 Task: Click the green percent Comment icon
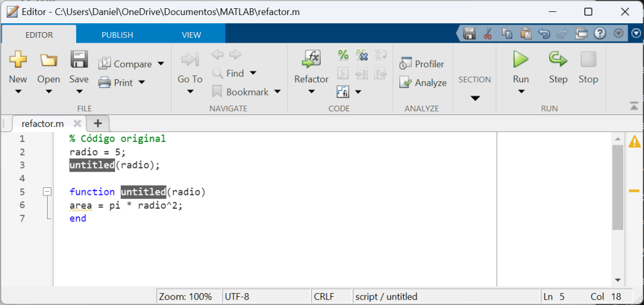click(x=343, y=55)
